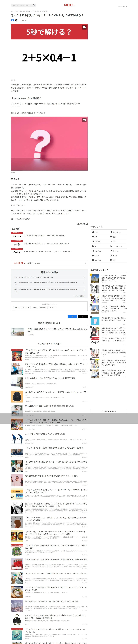Click the cutlery icon for グルメ
The width and height of the screenshot is (138, 644).
111,255
